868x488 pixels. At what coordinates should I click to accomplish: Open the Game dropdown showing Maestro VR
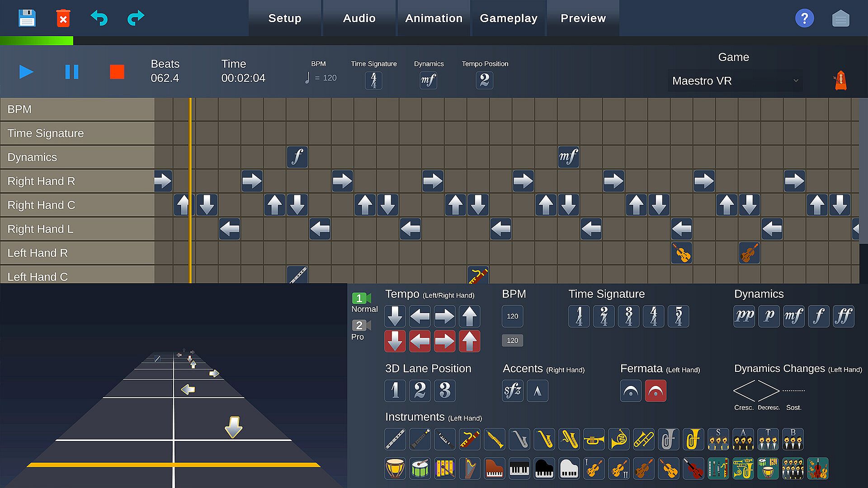click(x=735, y=81)
